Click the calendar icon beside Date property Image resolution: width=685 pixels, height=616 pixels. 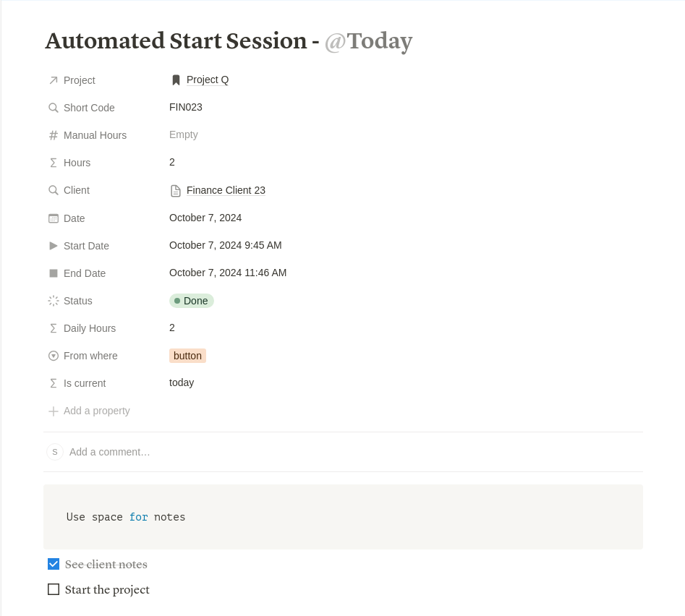coord(54,218)
